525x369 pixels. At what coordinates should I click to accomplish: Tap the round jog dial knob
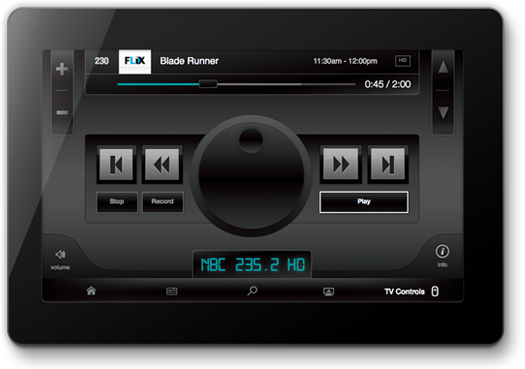251,176
